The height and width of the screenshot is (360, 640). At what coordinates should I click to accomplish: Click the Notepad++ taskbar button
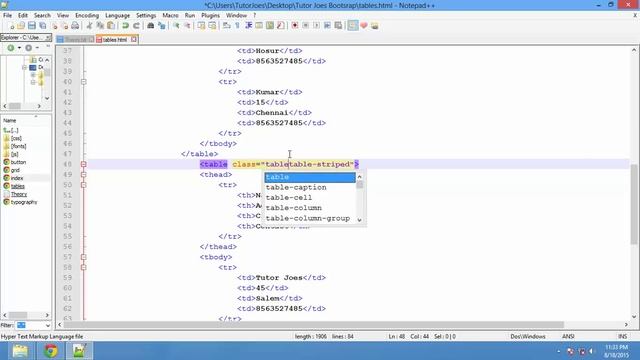(80, 351)
